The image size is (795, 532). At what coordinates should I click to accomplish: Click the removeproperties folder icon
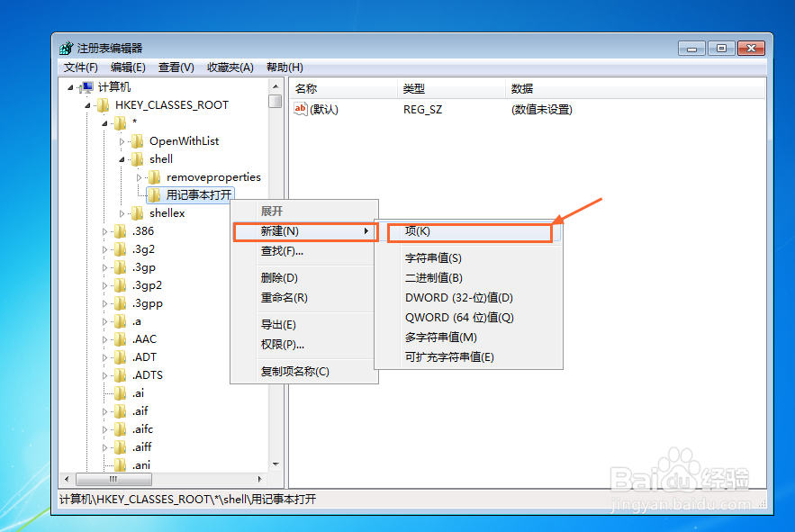(155, 177)
